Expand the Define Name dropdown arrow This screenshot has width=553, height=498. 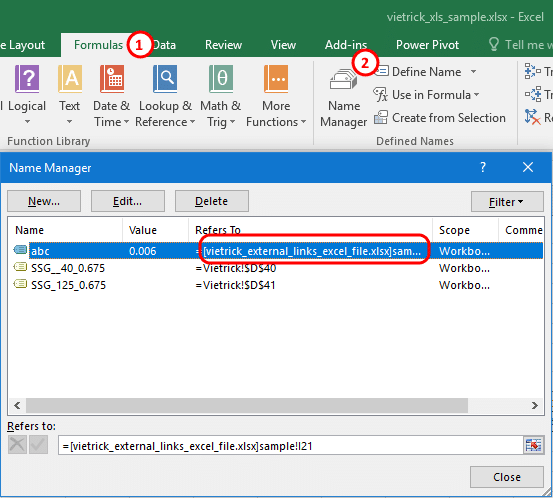pos(474,72)
